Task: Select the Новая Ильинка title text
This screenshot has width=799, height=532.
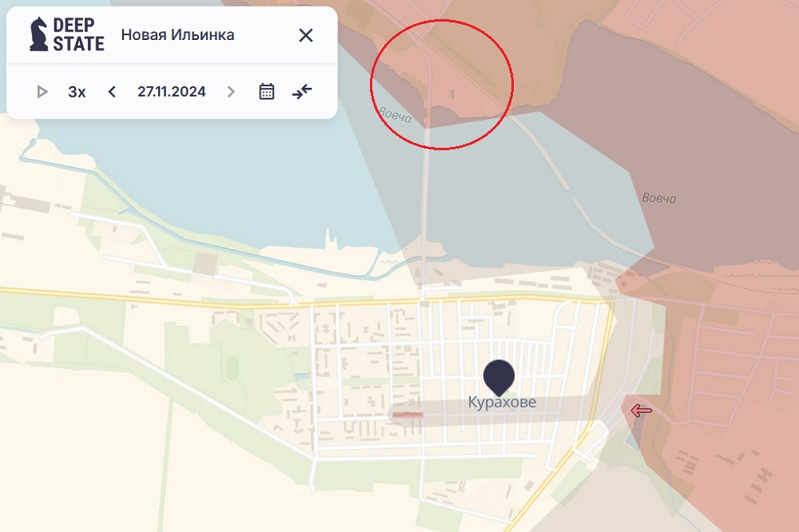Action: (177, 35)
